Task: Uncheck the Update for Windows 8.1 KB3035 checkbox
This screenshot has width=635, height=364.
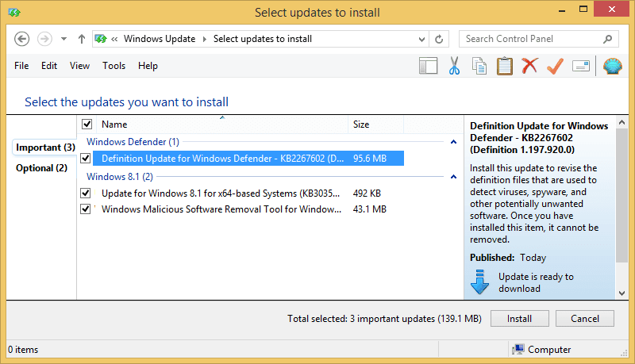Action: pyautogui.click(x=86, y=193)
